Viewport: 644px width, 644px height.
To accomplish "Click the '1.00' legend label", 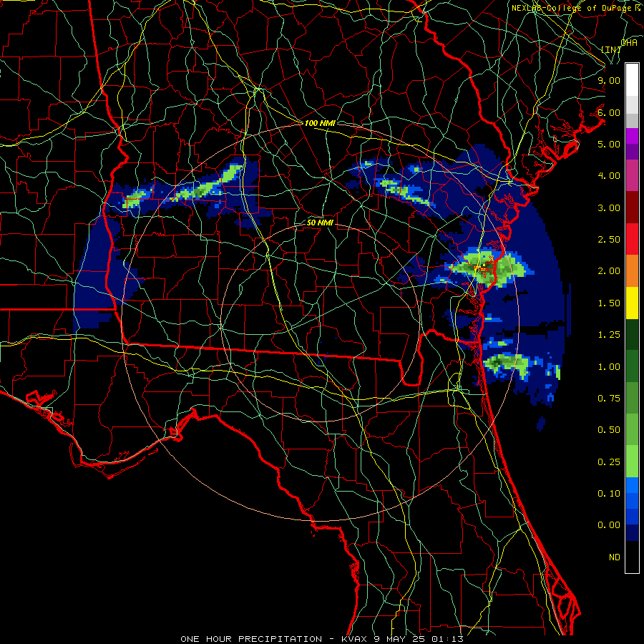I will click(609, 367).
